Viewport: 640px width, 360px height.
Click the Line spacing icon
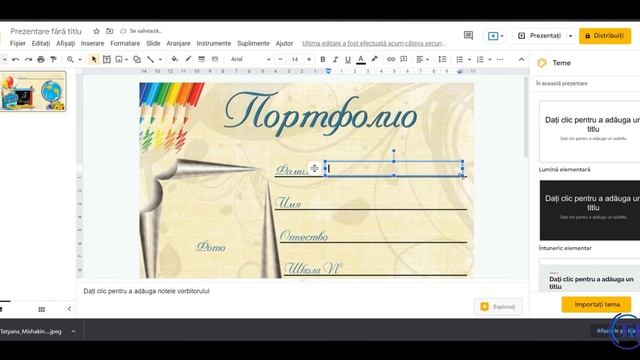coord(442,59)
